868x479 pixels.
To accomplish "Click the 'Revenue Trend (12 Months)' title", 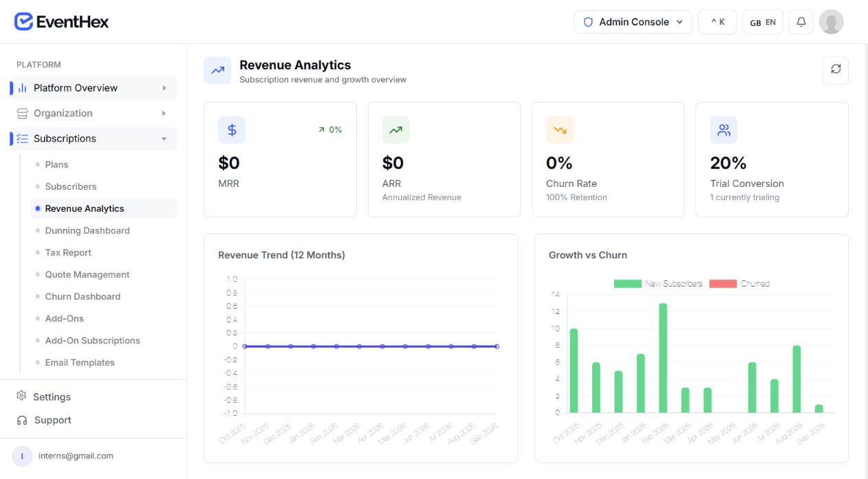I will (x=281, y=255).
